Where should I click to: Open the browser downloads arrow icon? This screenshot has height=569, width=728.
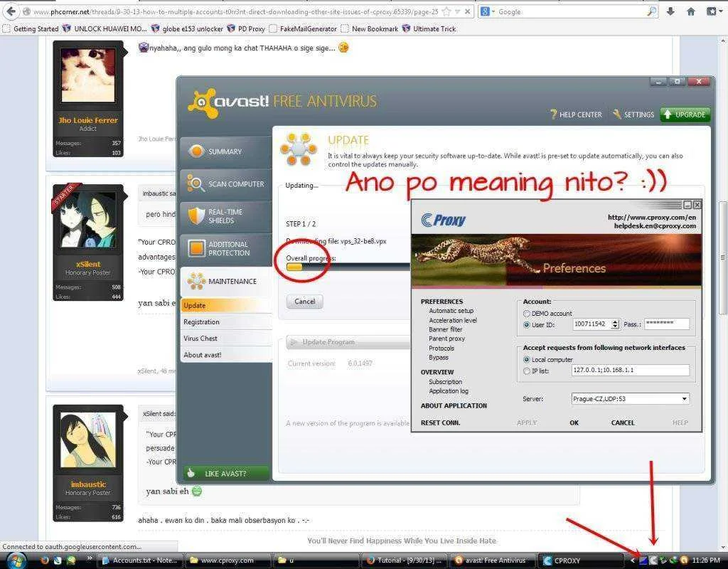(x=670, y=11)
